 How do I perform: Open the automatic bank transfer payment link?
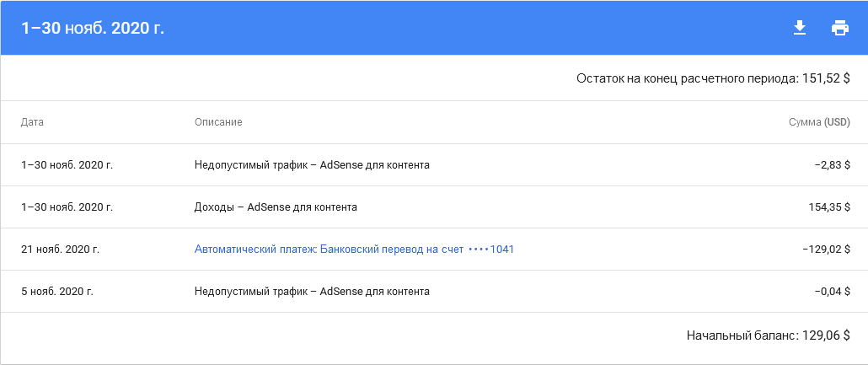[329, 250]
